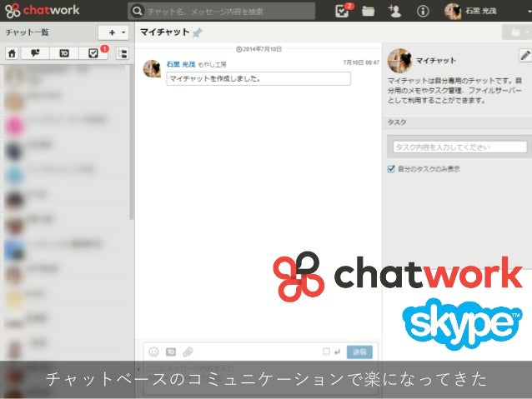Image resolution: width=532 pixels, height=399 pixels.
Task: Select the TO mentions filter tab
Action: 64,53
